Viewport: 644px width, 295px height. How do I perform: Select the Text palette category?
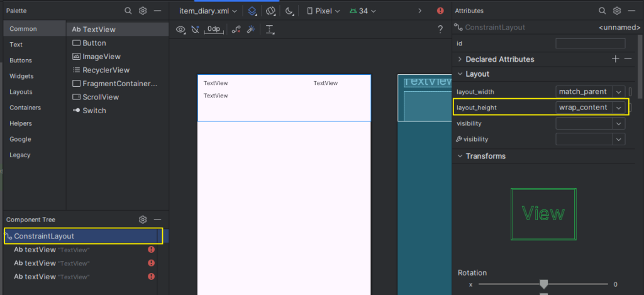tap(35, 45)
